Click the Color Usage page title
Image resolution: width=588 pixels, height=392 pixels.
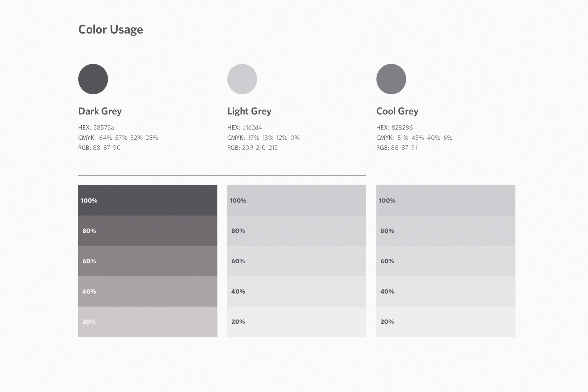[x=110, y=29]
